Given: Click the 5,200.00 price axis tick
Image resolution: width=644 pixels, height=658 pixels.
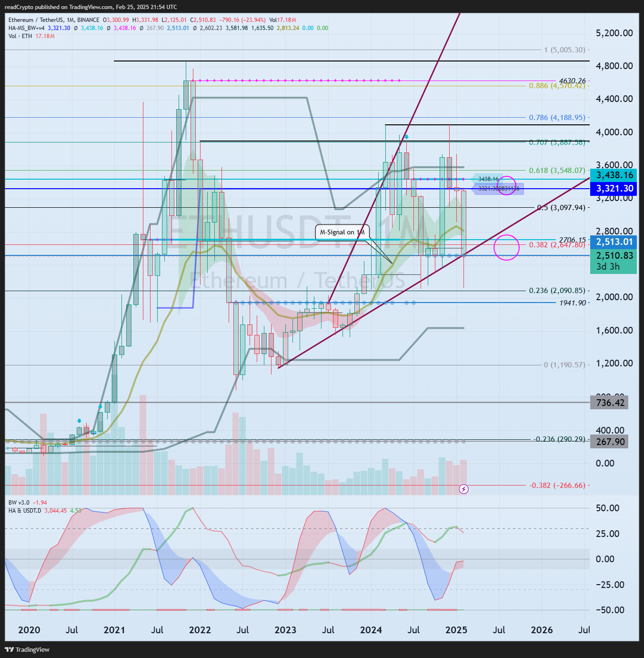Looking at the screenshot, I should [x=614, y=33].
